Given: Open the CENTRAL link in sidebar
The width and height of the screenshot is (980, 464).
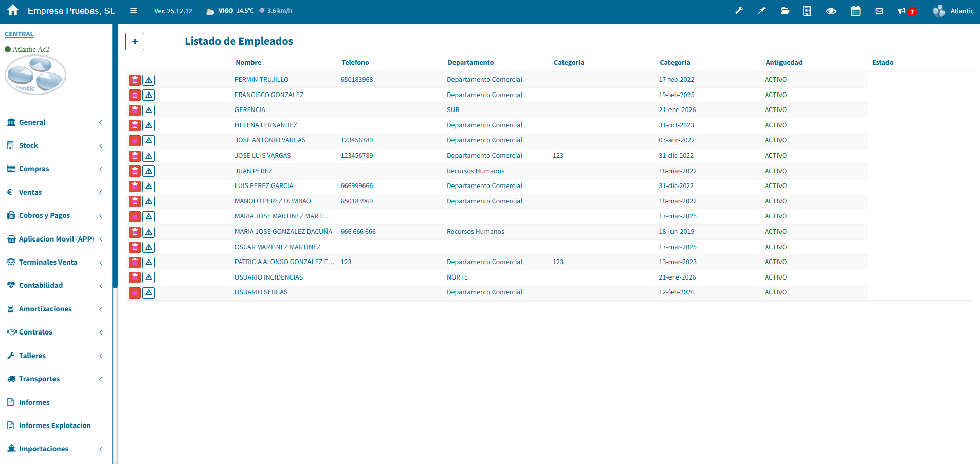Looking at the screenshot, I should pyautogui.click(x=19, y=34).
